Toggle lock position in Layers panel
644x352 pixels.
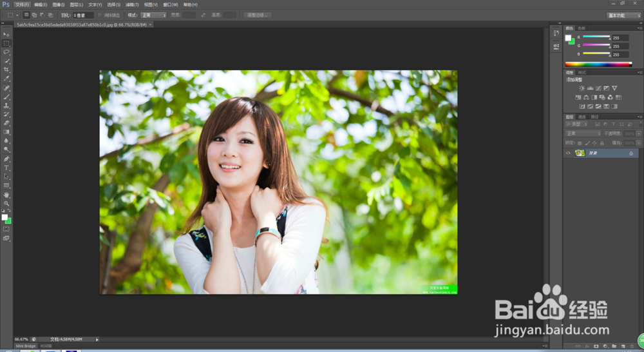[x=594, y=143]
